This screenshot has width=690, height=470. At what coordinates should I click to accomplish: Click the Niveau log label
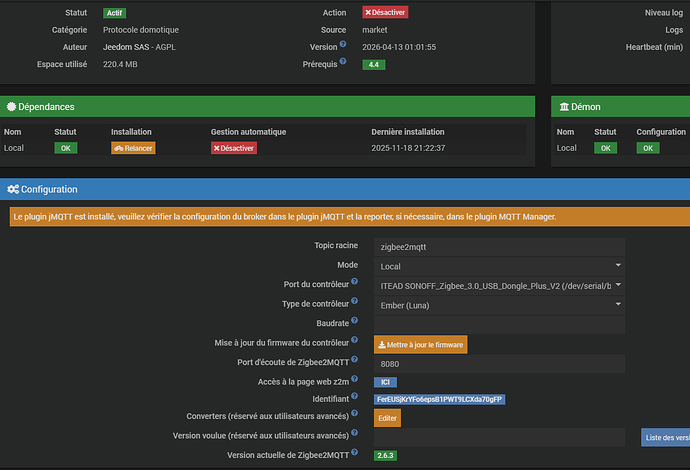point(664,13)
